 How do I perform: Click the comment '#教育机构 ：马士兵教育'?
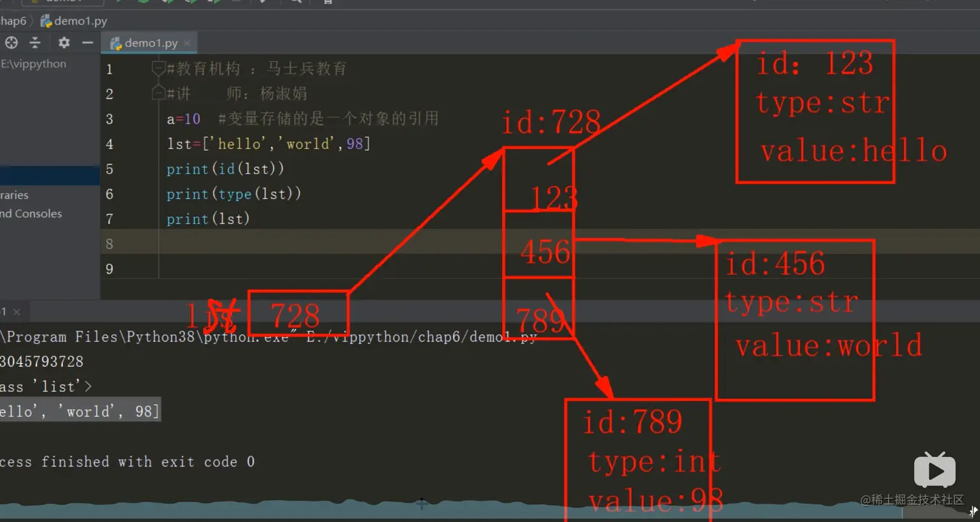click(x=257, y=69)
